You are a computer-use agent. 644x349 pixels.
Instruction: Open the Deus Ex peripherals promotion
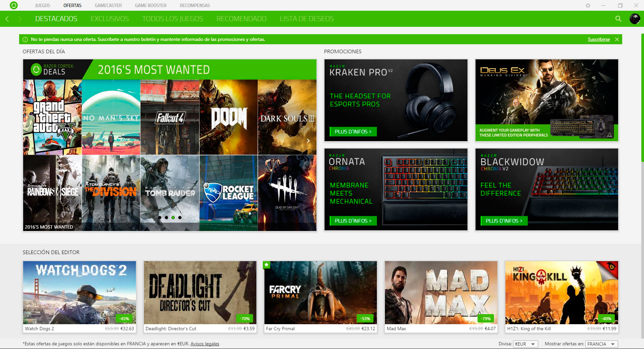(x=547, y=100)
